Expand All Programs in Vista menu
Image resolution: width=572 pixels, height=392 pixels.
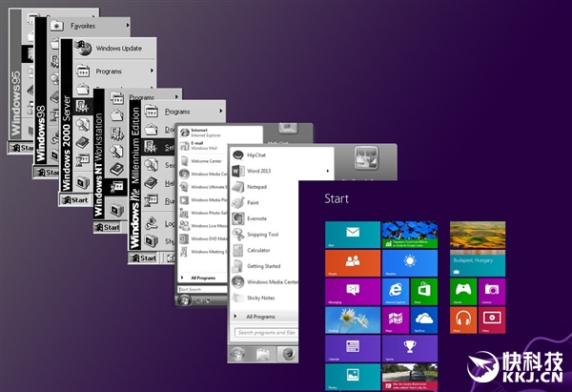[x=203, y=279]
